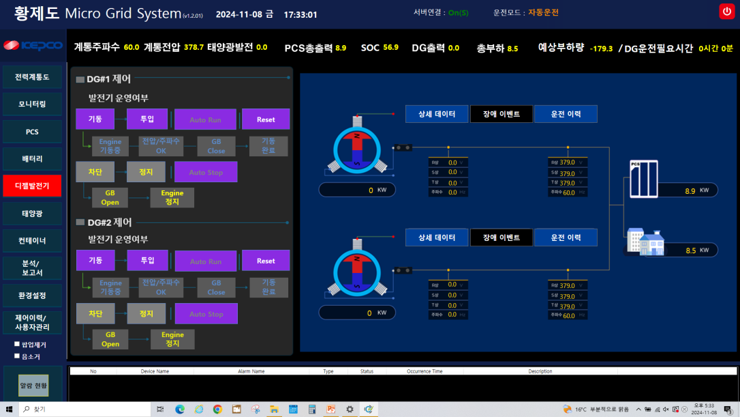Click the 알람 현황 alarm status button

pos(33,385)
